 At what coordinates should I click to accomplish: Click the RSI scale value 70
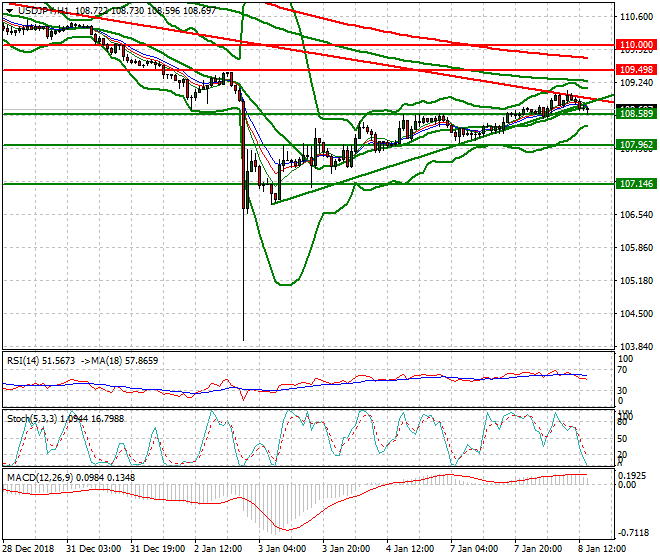622,370
